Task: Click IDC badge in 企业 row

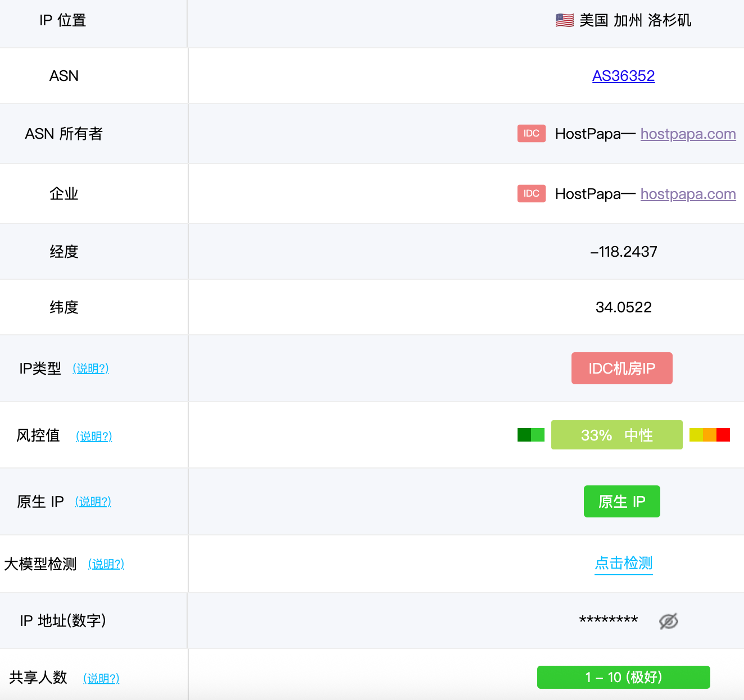Action: click(x=531, y=194)
